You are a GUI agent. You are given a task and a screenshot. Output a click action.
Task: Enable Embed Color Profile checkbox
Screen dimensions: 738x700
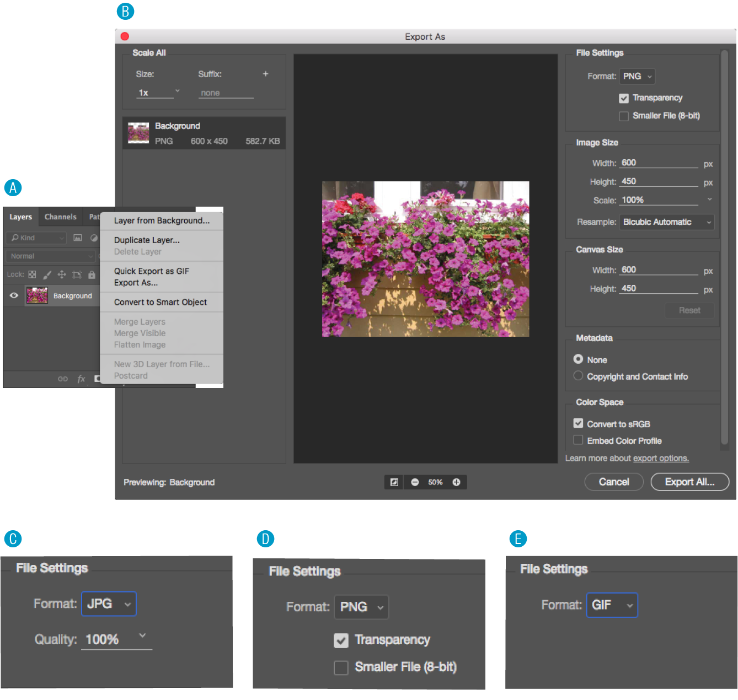578,440
